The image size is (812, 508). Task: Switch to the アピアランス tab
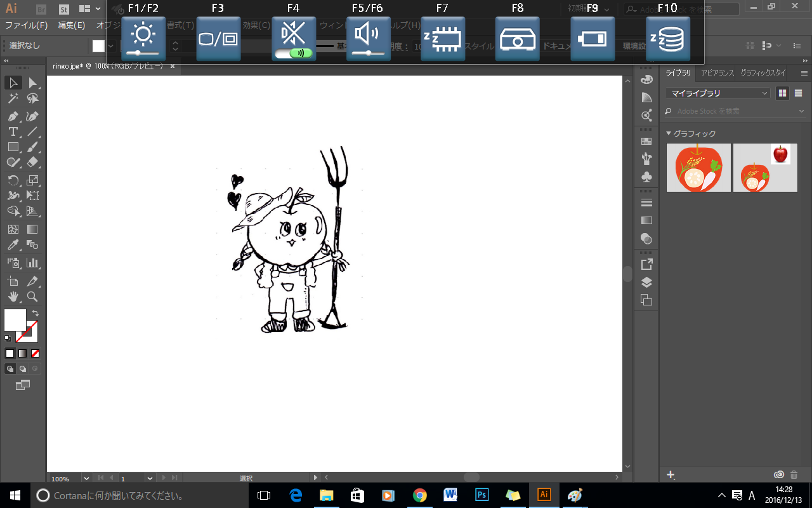click(717, 73)
